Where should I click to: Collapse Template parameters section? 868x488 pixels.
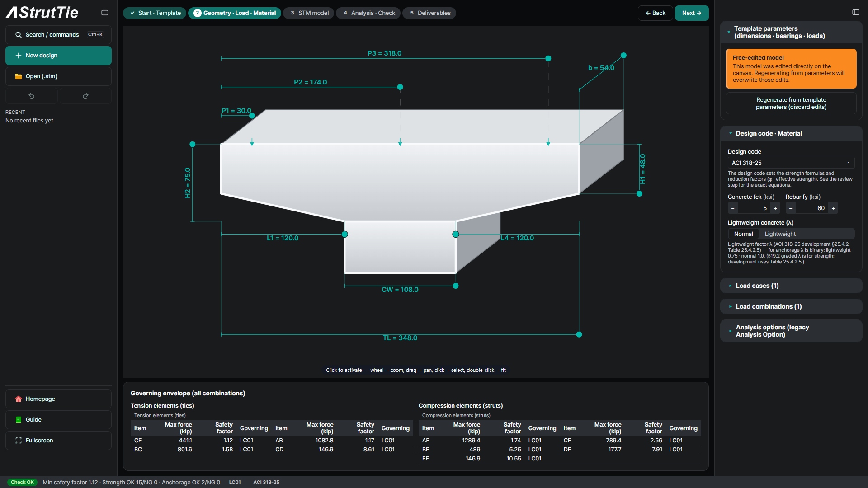(791, 32)
